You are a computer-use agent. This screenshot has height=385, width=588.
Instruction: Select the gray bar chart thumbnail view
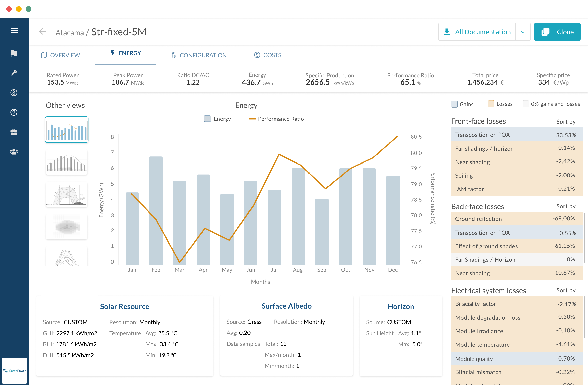click(x=67, y=162)
